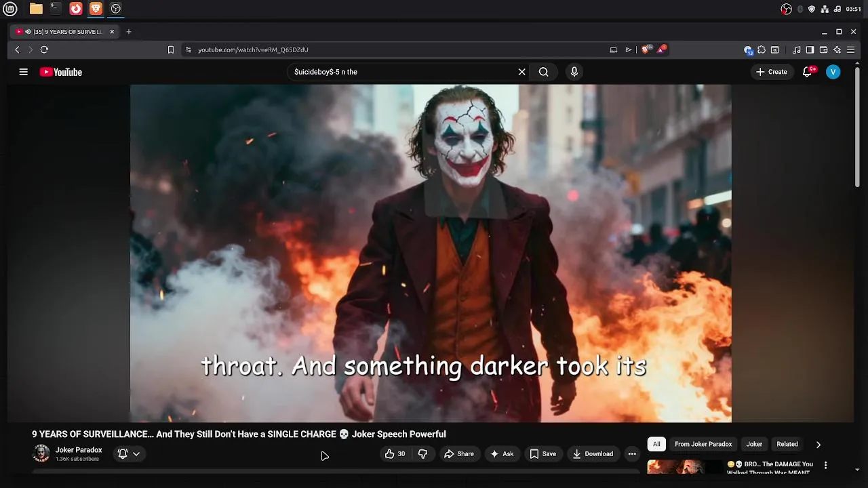Open the Leo AI sparkle icon
This screenshot has height=488, width=868.
point(837,49)
